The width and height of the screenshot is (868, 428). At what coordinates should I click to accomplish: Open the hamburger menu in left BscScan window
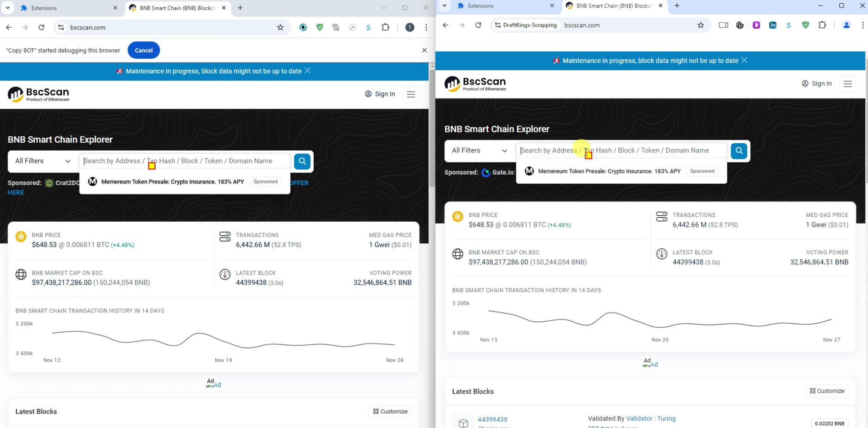[411, 94]
